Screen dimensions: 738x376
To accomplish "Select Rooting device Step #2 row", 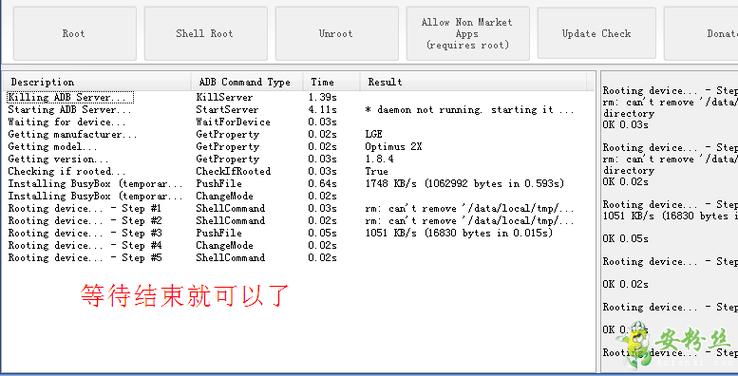I will (299, 221).
